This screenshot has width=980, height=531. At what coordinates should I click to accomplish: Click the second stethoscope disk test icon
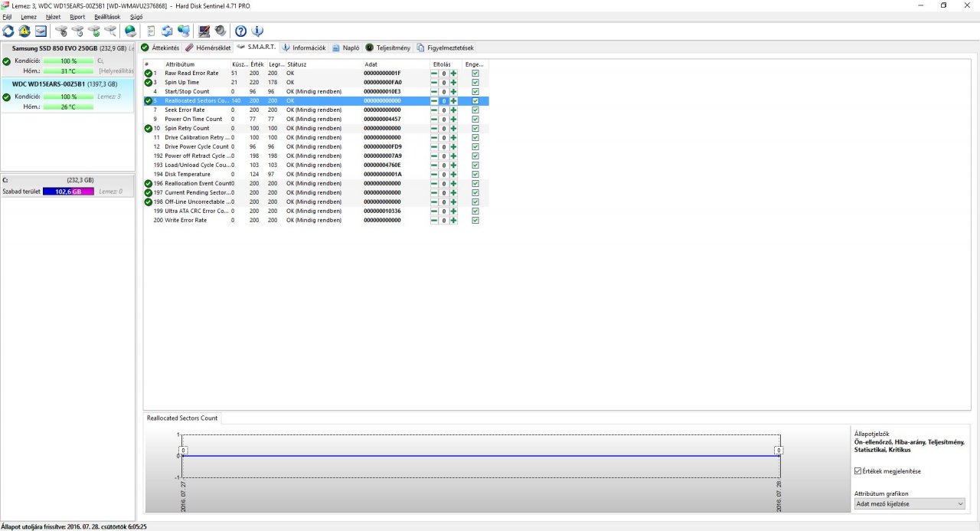[x=77, y=31]
